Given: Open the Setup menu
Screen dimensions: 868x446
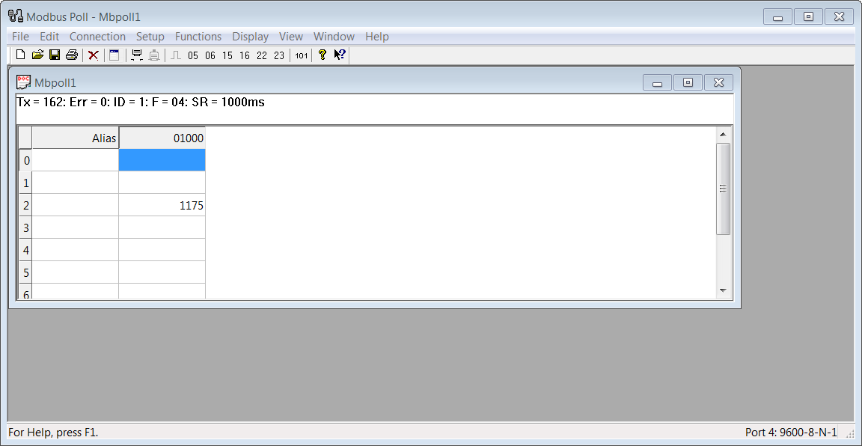Looking at the screenshot, I should click(x=150, y=37).
